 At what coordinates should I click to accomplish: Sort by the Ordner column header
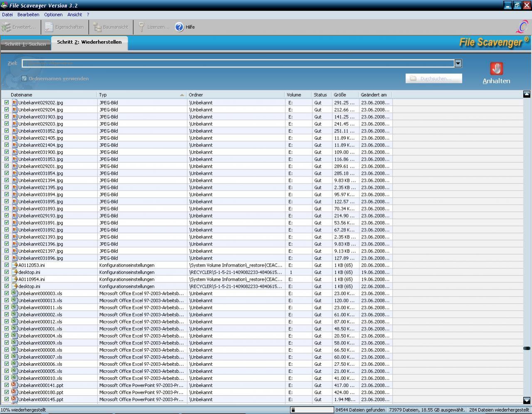coord(236,95)
